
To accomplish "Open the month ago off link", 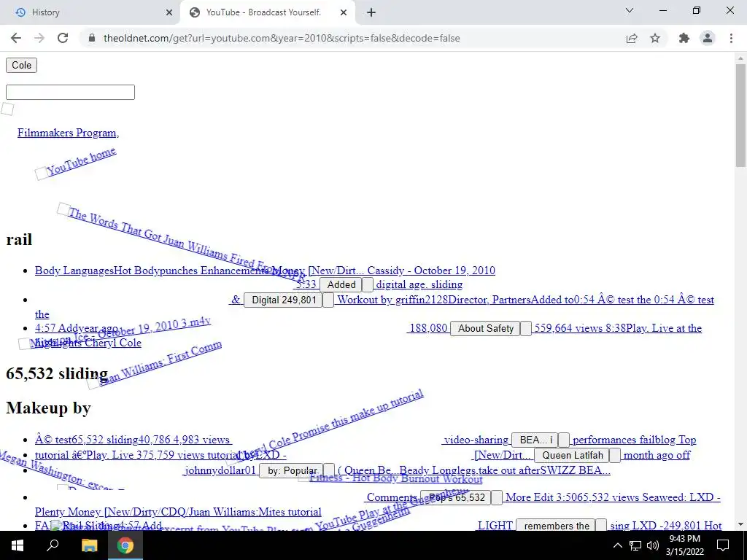I will [657, 455].
